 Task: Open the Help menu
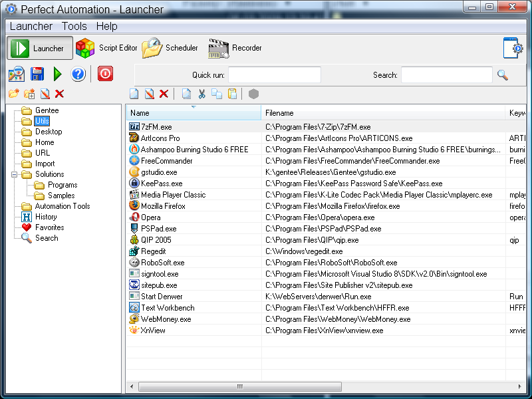click(x=107, y=26)
